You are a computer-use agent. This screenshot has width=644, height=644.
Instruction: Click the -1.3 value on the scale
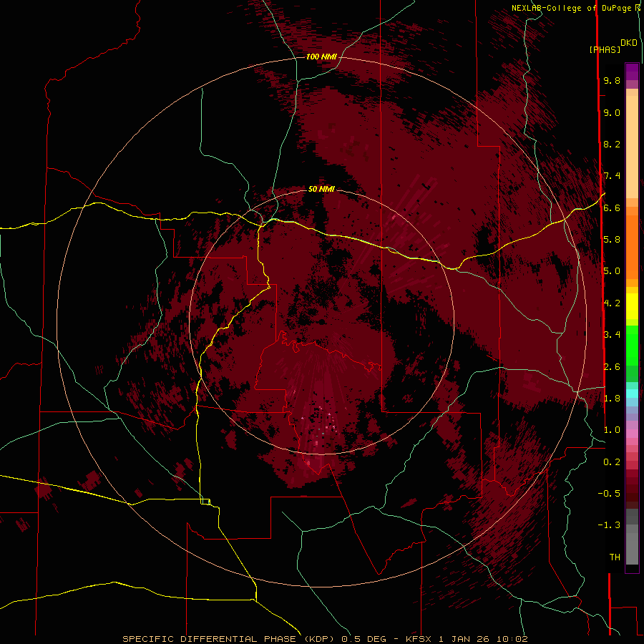pyautogui.click(x=609, y=525)
